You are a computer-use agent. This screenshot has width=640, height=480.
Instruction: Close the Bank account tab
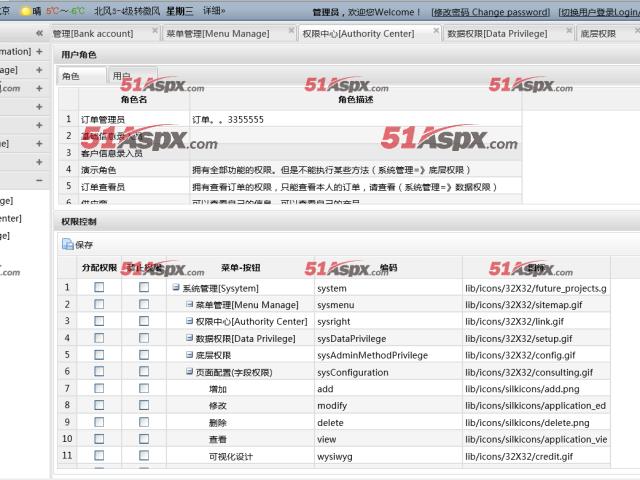click(x=155, y=31)
